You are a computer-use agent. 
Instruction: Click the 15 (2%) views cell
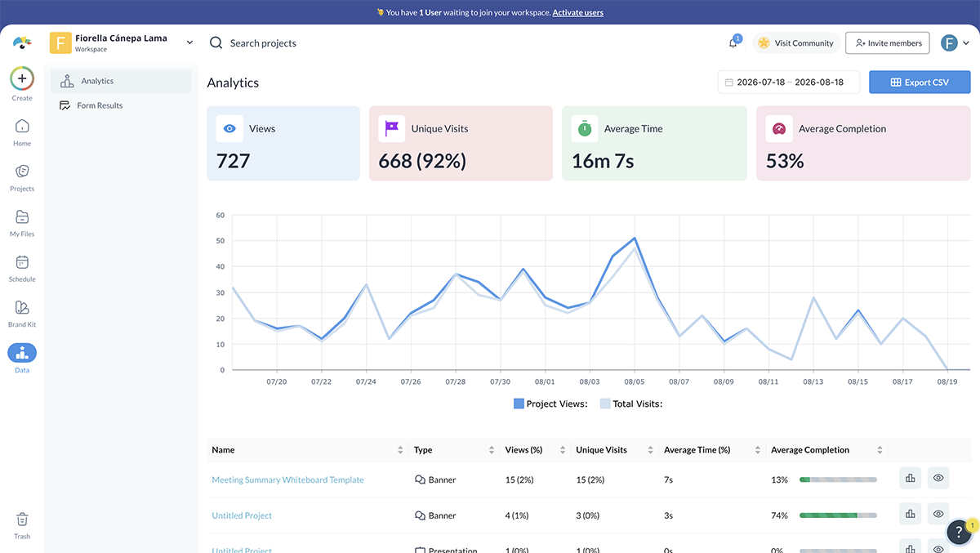(519, 479)
